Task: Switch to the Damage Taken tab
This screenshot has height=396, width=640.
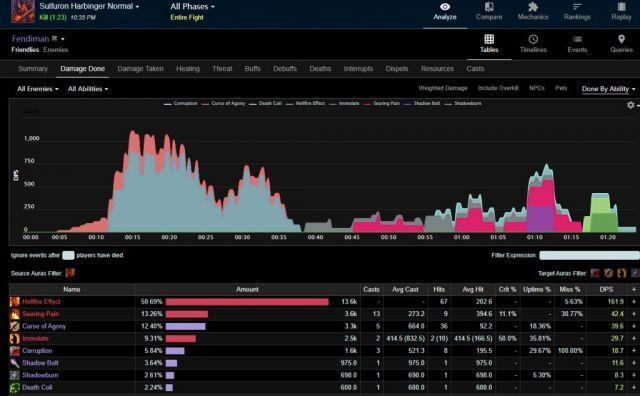Action: (140, 69)
